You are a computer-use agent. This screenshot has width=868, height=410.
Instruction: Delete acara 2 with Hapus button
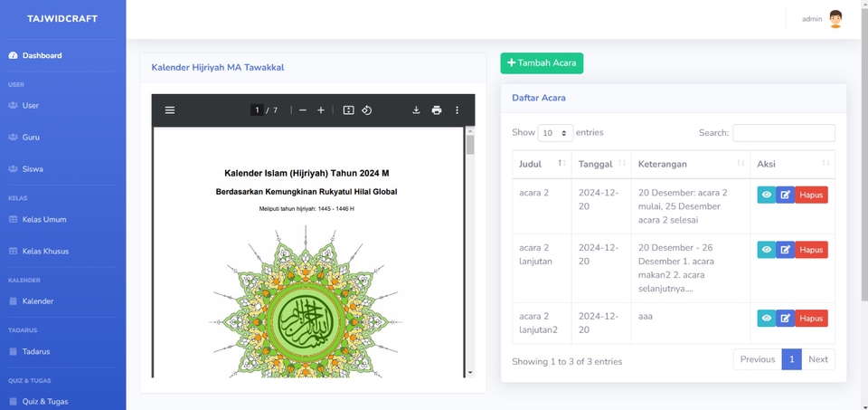(x=811, y=195)
